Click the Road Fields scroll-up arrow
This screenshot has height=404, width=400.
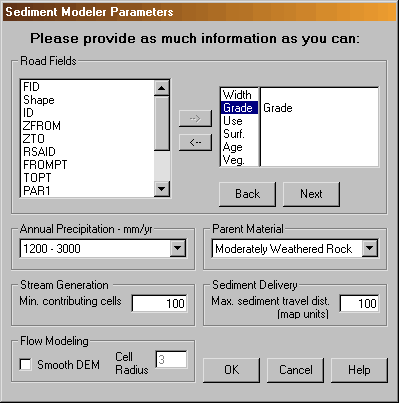162,88
